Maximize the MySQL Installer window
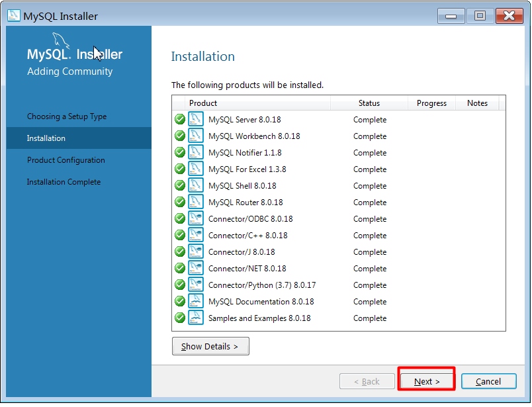This screenshot has height=407, width=532. pos(480,16)
